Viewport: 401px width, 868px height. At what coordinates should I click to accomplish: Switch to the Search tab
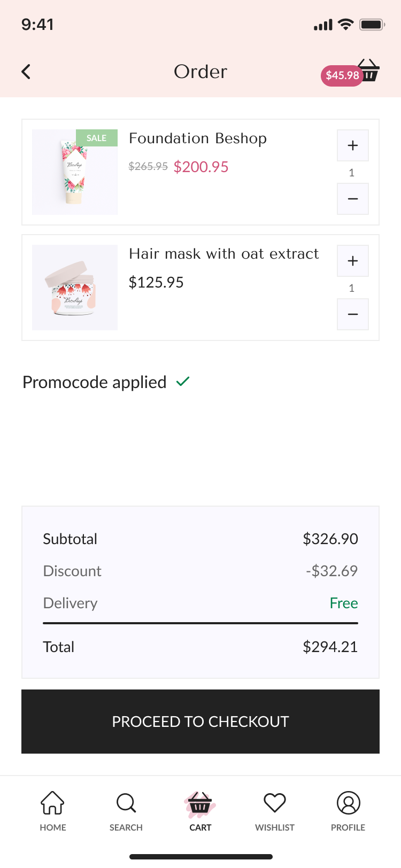(x=126, y=811)
